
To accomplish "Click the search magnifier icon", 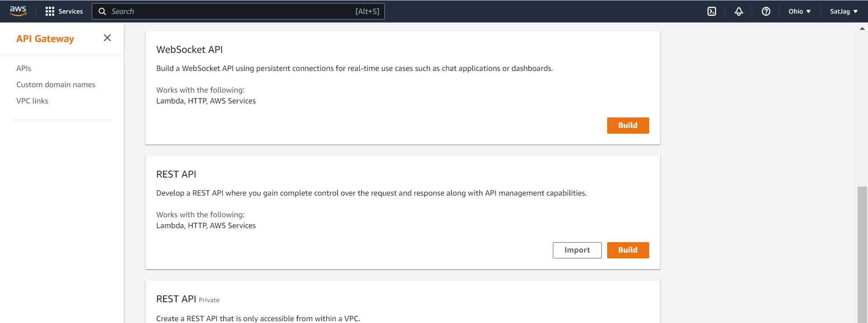I will tap(102, 11).
